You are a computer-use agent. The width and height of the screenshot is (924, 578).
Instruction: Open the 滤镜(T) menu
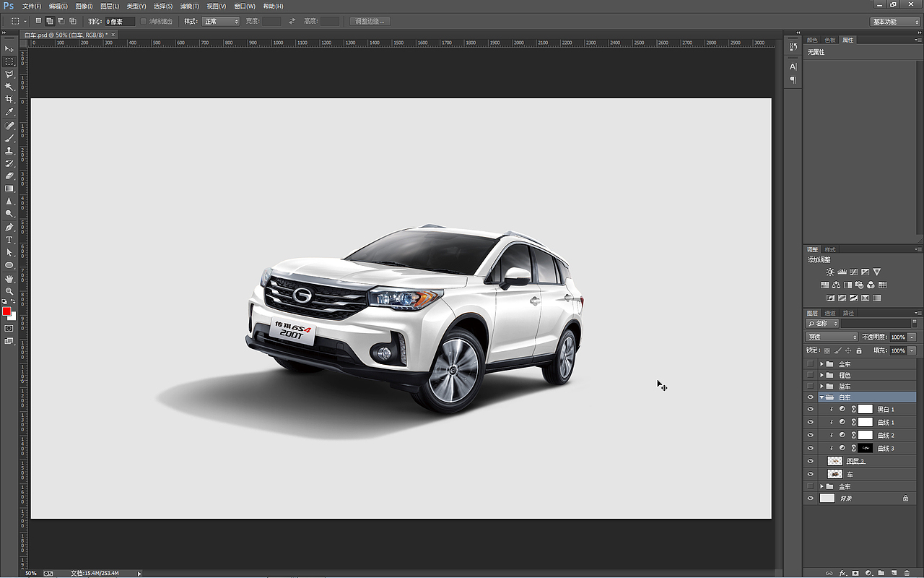tap(190, 6)
